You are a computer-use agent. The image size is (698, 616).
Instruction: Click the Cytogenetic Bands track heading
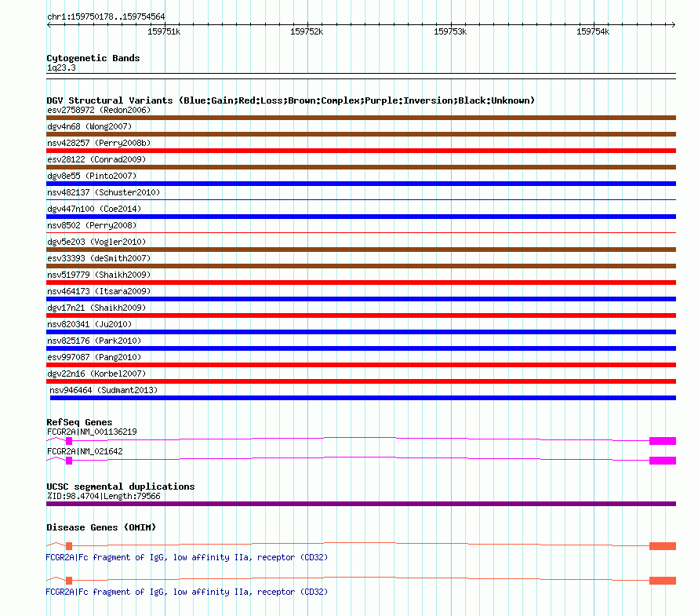coord(93,58)
